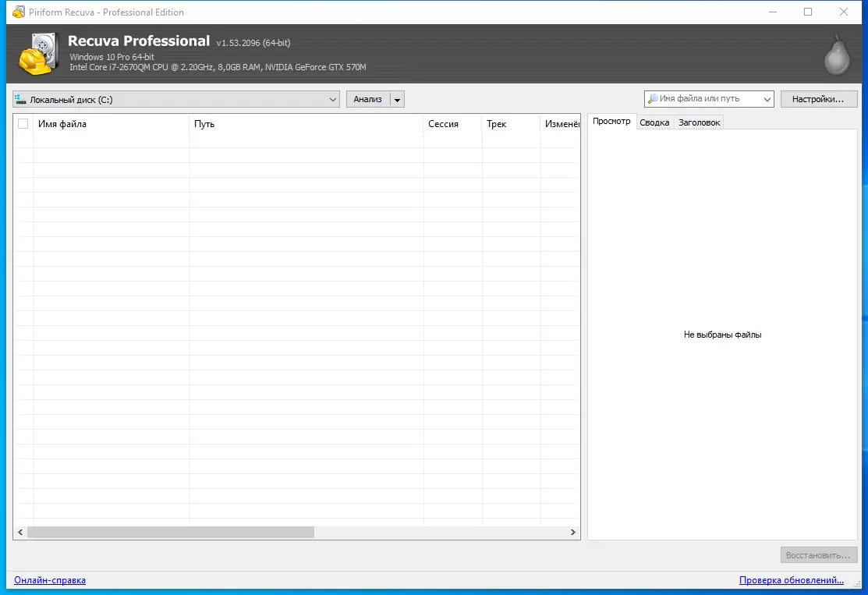Open the Заголовок tab
This screenshot has height=595, width=868.
pyautogui.click(x=700, y=122)
